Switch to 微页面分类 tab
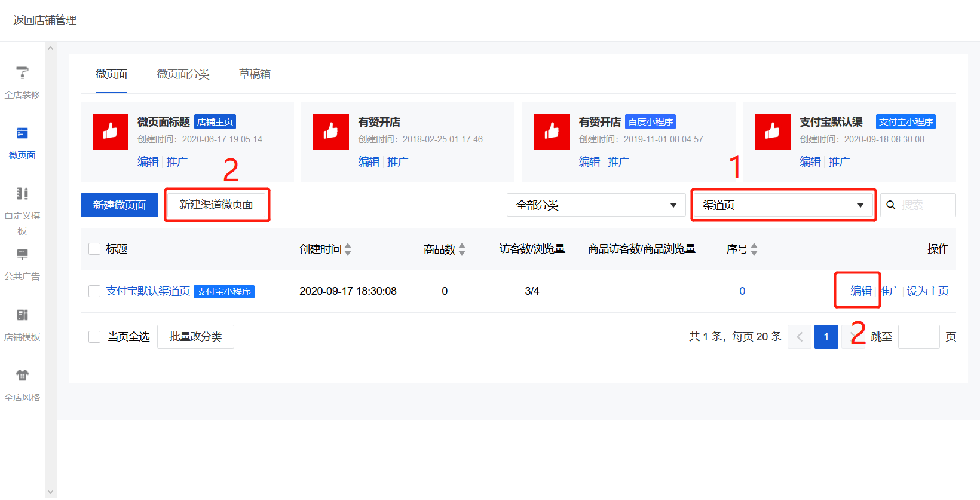This screenshot has width=980, height=500. point(183,74)
